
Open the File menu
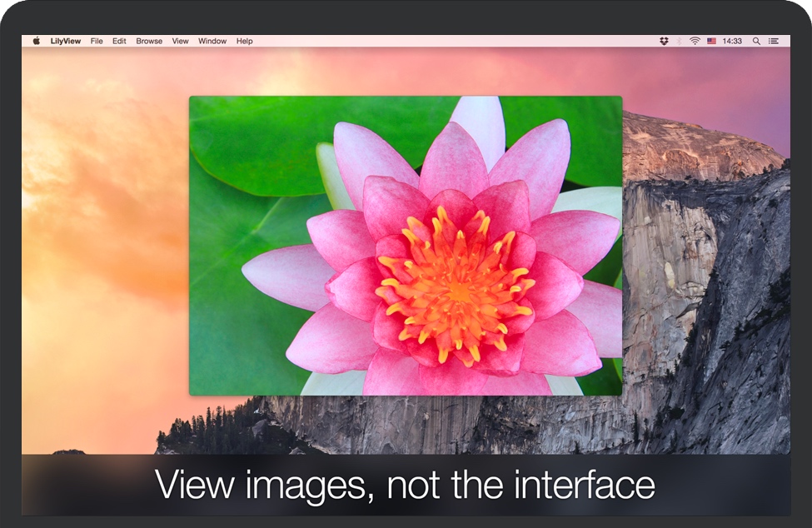pyautogui.click(x=97, y=41)
